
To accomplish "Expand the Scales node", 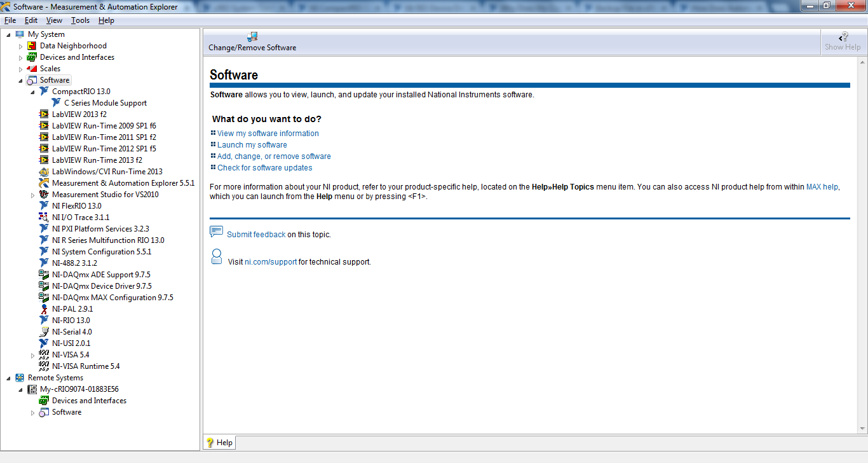I will (20, 69).
